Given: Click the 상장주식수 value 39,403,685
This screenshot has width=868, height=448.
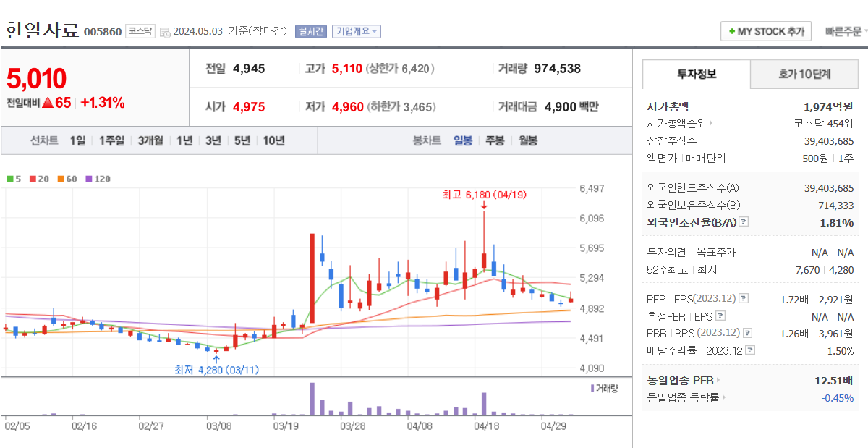Looking at the screenshot, I should pos(829,140).
